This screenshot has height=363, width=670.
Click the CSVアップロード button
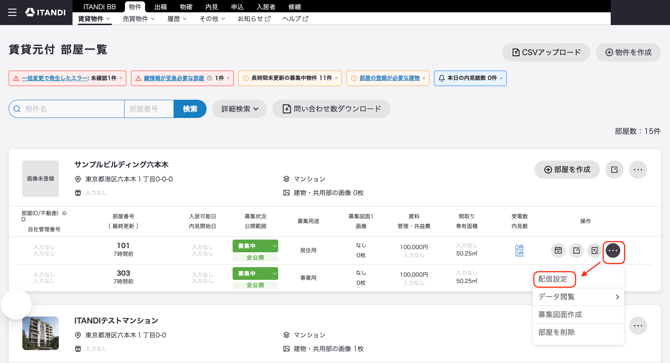tap(546, 53)
